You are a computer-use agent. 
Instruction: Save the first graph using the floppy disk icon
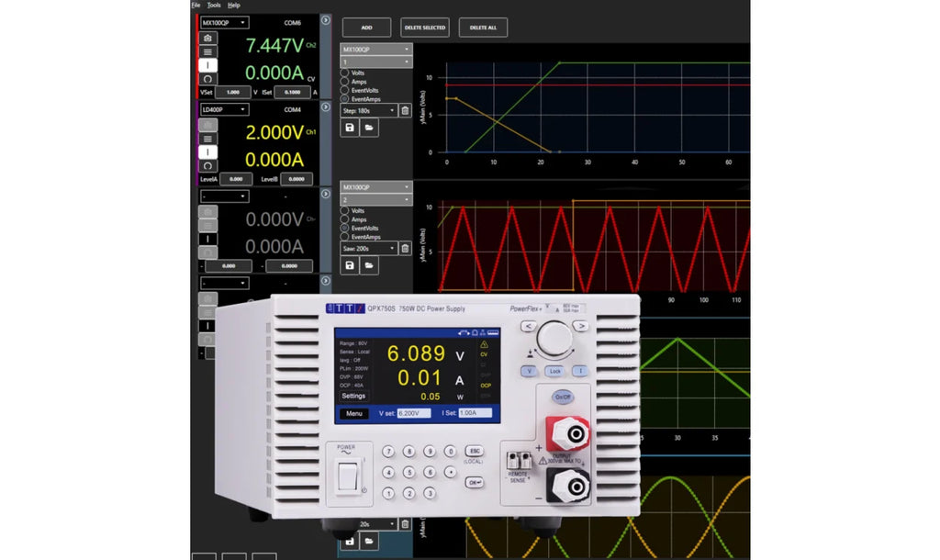(350, 129)
